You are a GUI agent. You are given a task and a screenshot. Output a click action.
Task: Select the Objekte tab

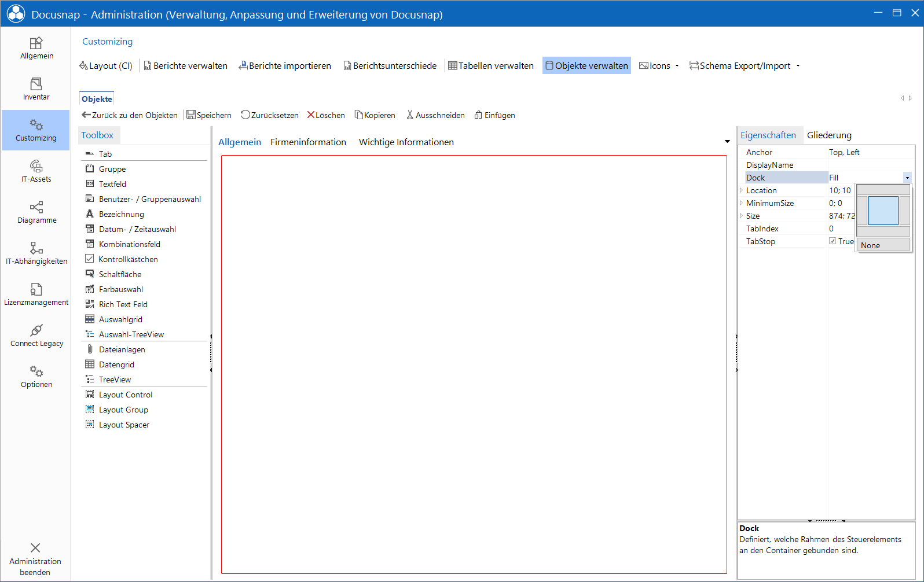pos(97,99)
